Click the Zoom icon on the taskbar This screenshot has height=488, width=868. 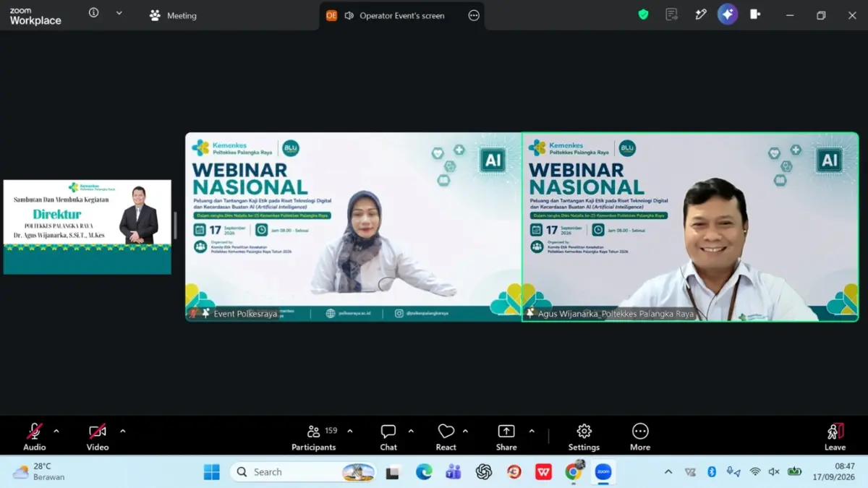[603, 473]
